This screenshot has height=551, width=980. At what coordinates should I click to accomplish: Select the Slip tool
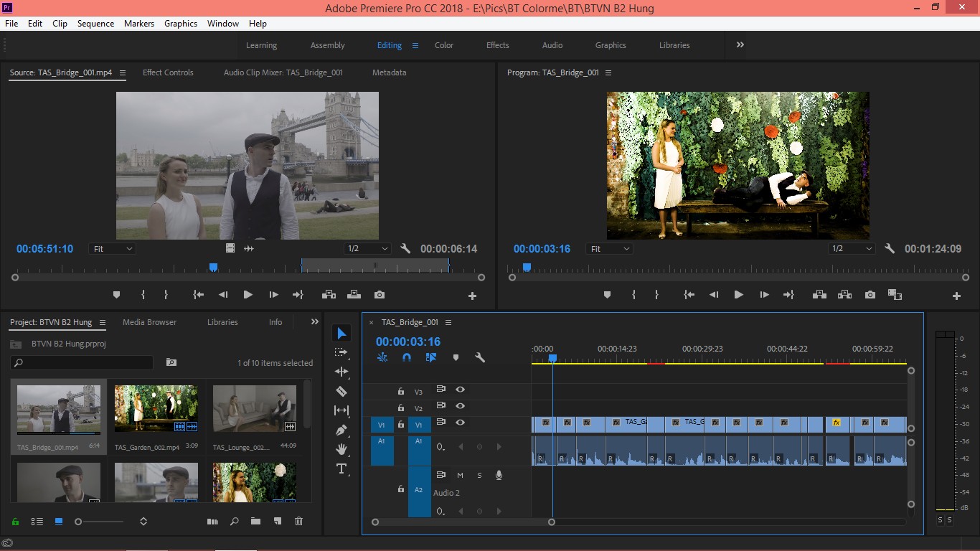(x=341, y=410)
